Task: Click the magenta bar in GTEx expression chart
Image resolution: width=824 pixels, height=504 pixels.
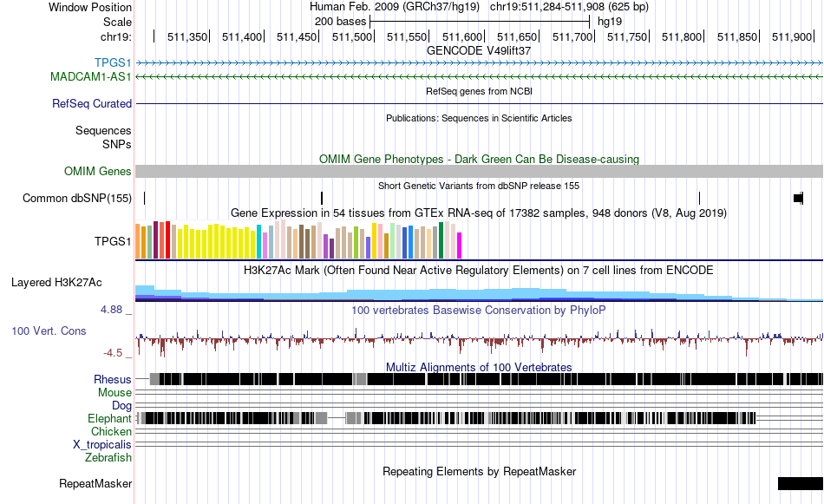Action: pyautogui.click(x=459, y=245)
